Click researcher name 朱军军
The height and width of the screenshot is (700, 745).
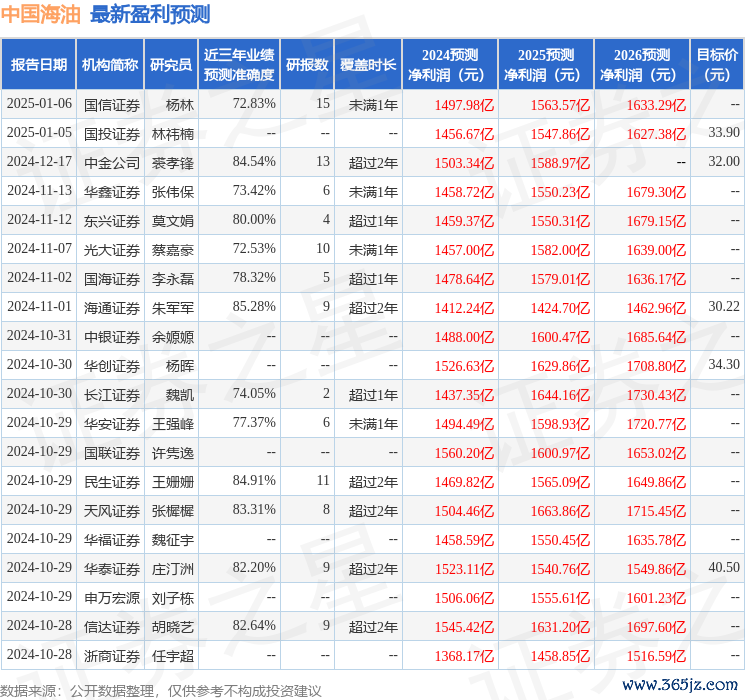tap(173, 308)
